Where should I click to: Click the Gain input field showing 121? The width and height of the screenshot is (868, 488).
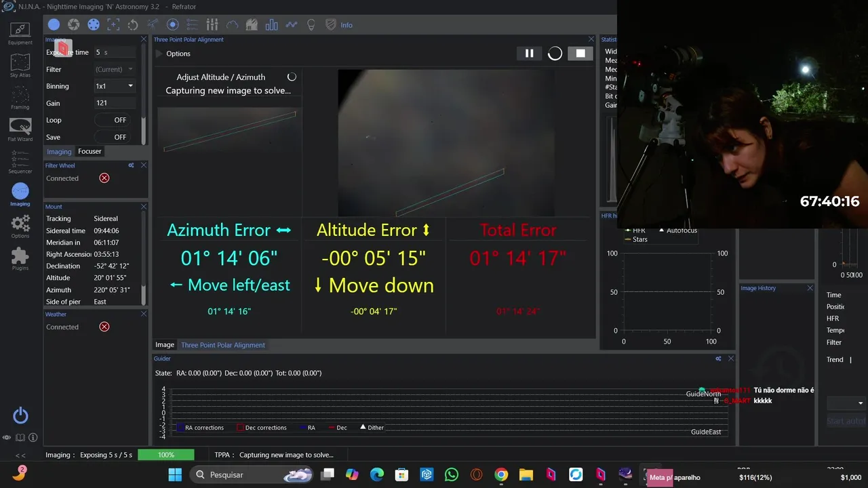point(115,103)
